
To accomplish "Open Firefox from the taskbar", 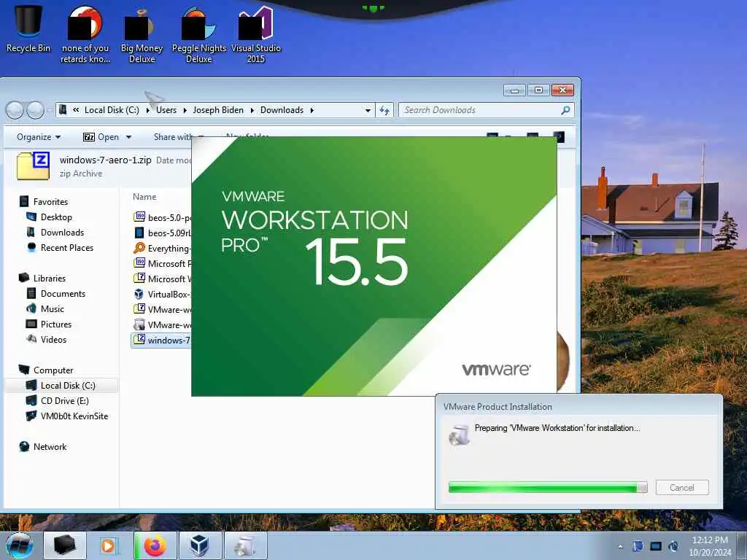I will (155, 545).
